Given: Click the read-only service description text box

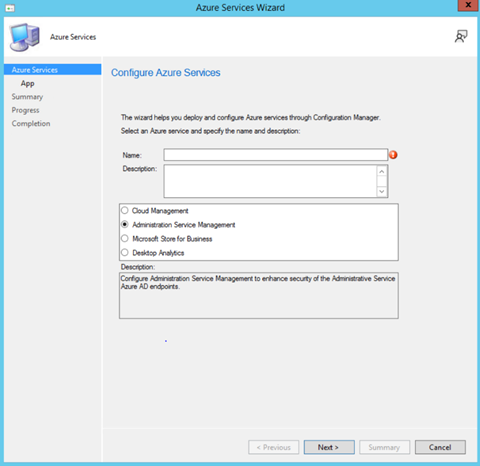Looking at the screenshot, I should pyautogui.click(x=259, y=296).
